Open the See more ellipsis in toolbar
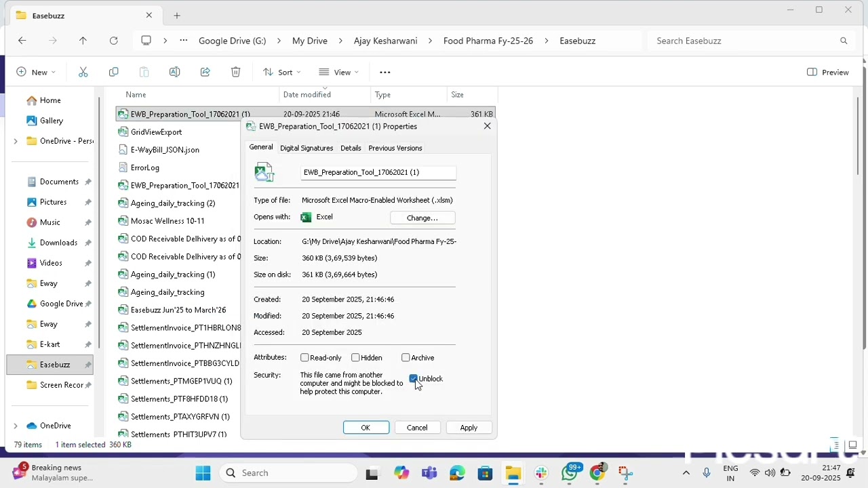The height and width of the screenshot is (488, 868). (385, 72)
